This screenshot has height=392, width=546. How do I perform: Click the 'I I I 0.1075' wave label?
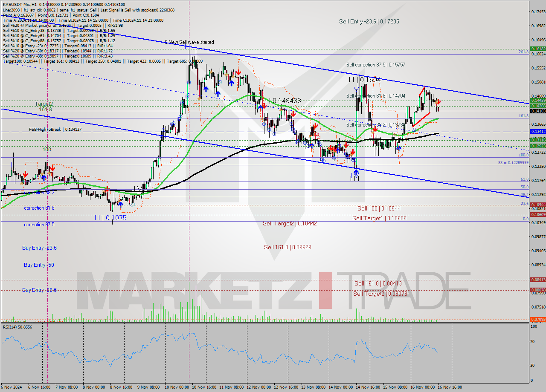coord(110,218)
